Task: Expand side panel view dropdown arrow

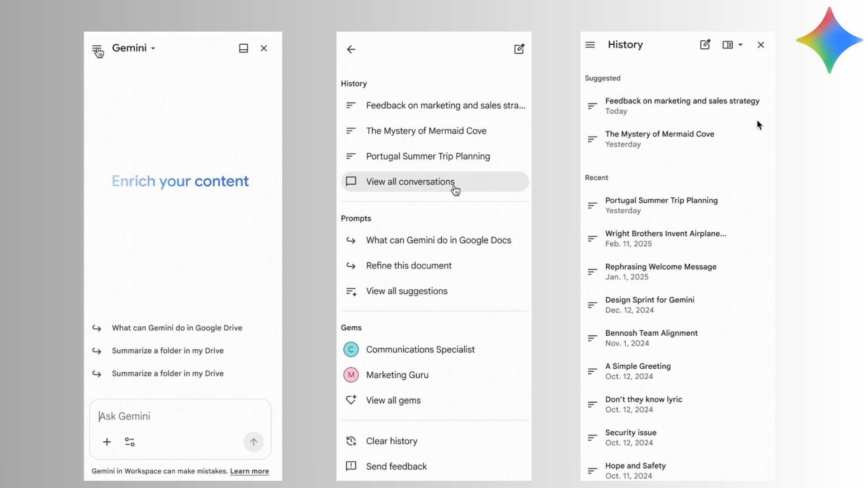Action: coord(741,45)
